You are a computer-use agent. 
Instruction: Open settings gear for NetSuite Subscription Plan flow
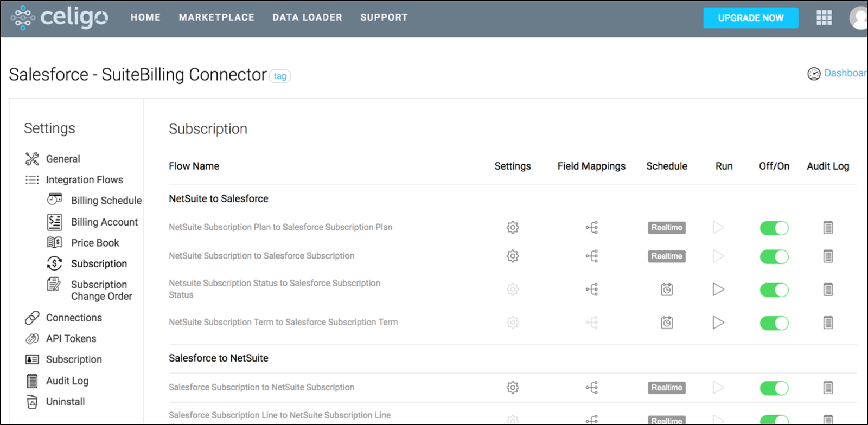513,228
